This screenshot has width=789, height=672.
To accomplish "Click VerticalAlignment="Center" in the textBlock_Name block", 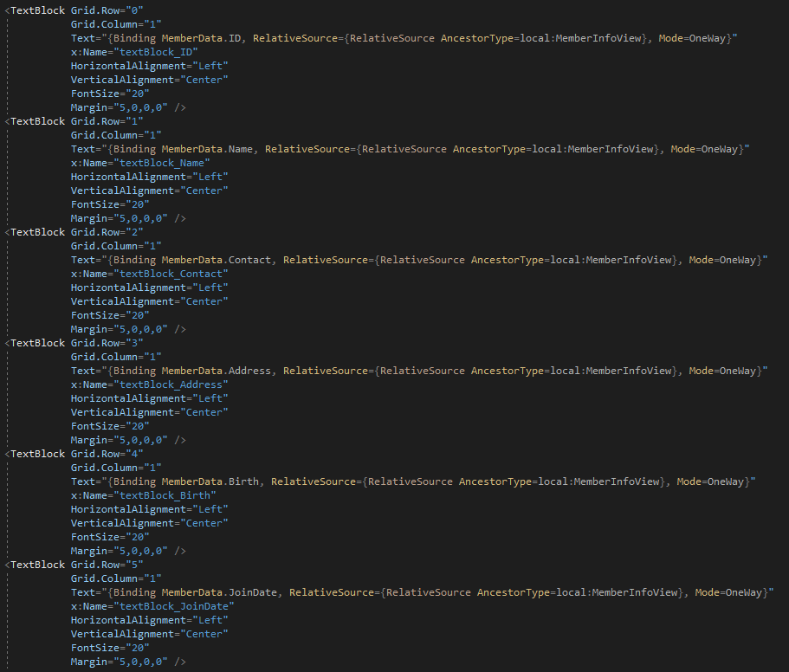I will pyautogui.click(x=150, y=191).
